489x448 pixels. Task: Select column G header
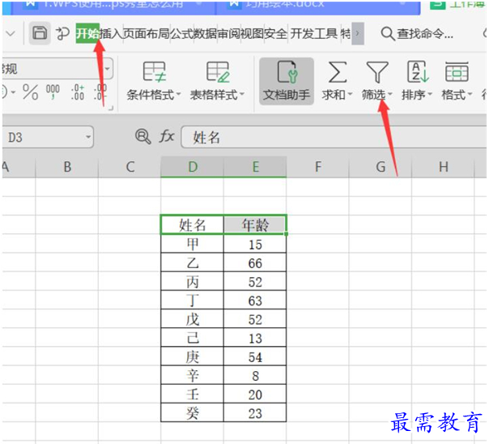pyautogui.click(x=381, y=167)
